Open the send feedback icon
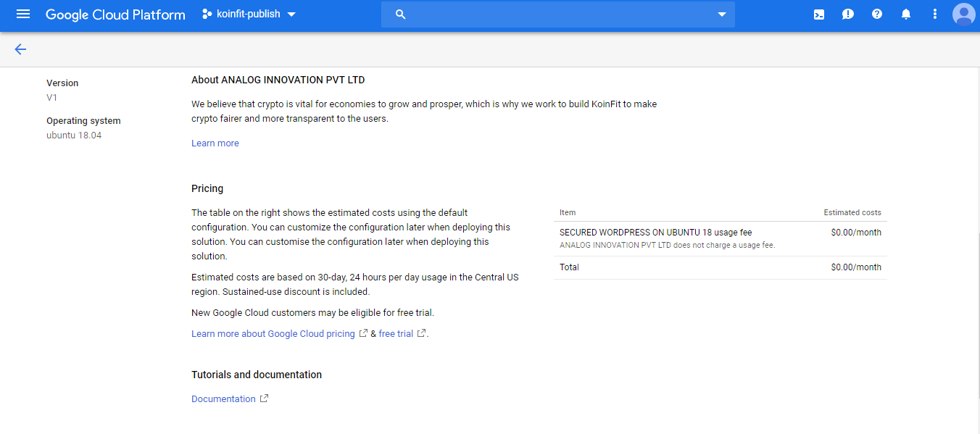 [848, 14]
